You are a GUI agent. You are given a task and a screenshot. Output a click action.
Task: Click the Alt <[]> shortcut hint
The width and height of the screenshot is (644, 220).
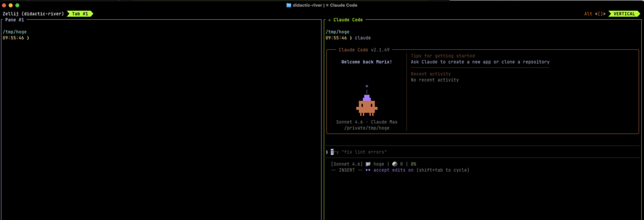[595, 13]
